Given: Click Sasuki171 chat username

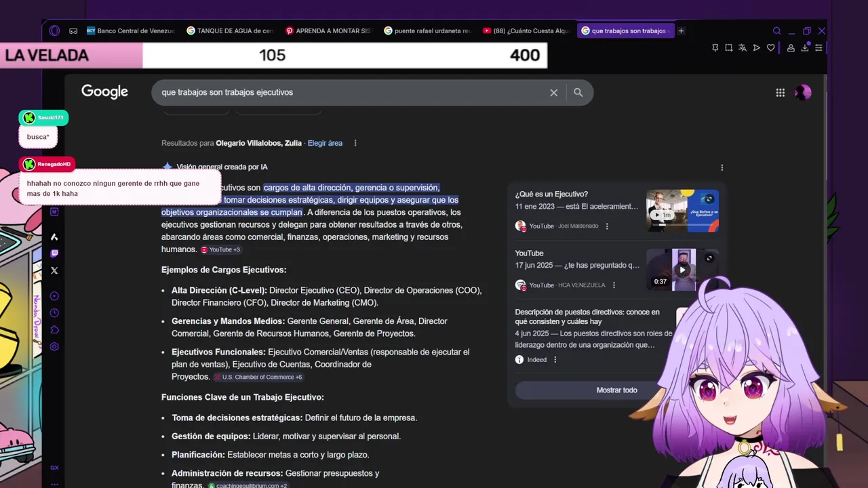Looking at the screenshot, I should tap(50, 118).
